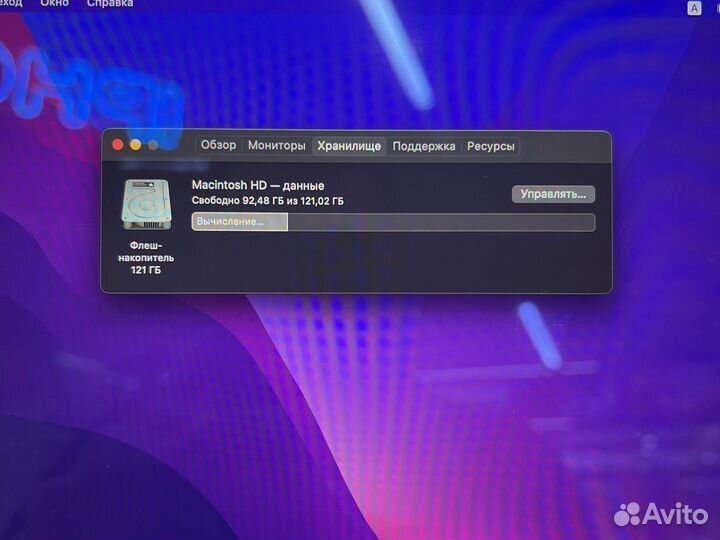Image resolution: width=720 pixels, height=540 pixels.
Task: Go to the Поддержка tab
Action: (424, 146)
